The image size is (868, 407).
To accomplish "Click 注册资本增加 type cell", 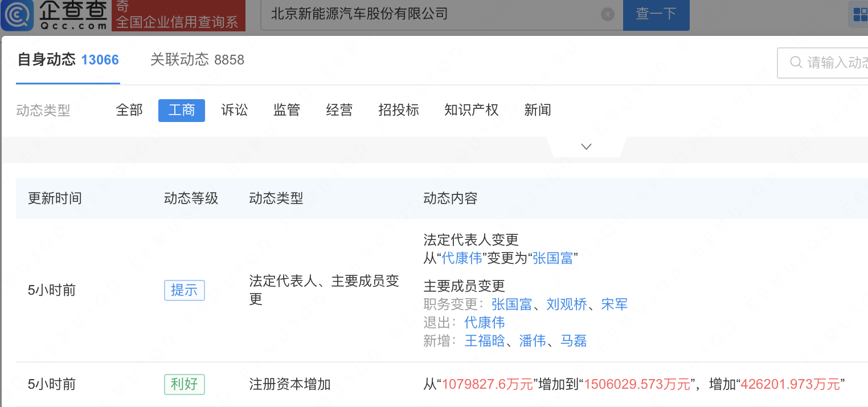I will [x=290, y=384].
